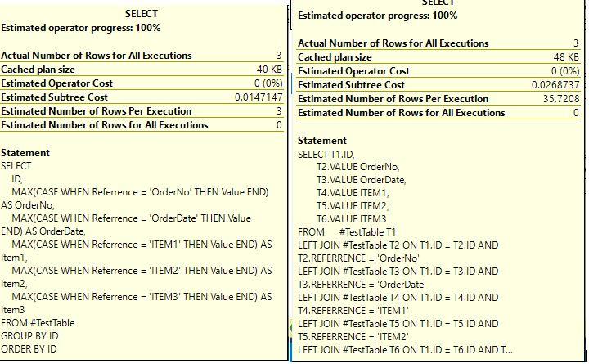
Task: Click the 'Item3' alias line in left statement
Action: 13,310
